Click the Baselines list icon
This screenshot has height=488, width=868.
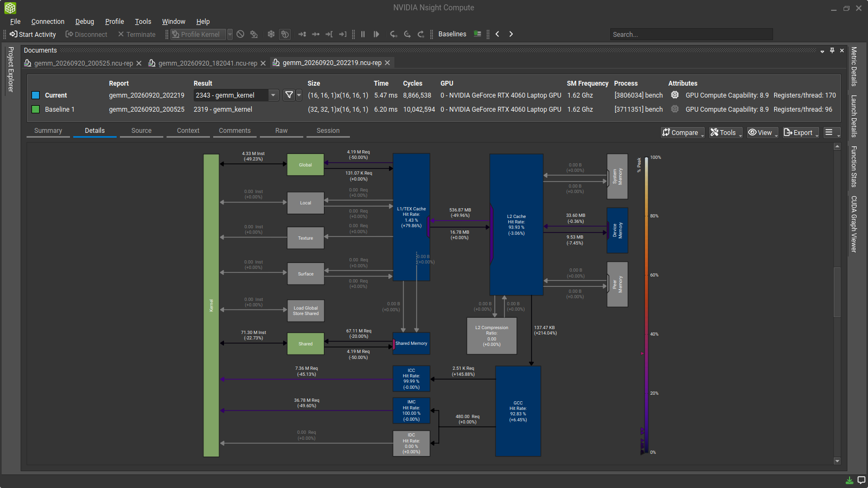(x=477, y=34)
